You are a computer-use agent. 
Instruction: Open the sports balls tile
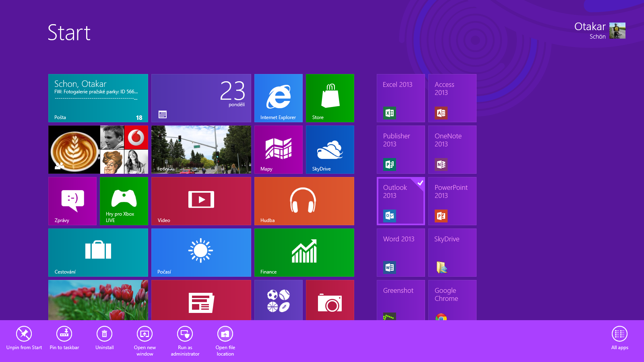point(279,300)
